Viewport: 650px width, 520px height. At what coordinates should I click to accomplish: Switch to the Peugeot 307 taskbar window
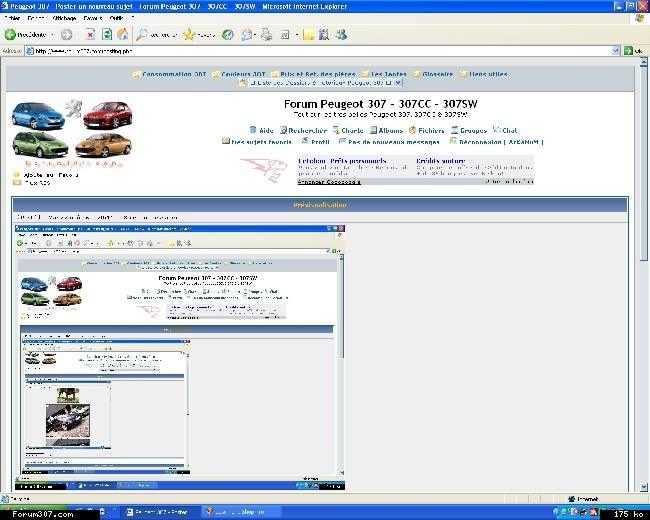coord(162,512)
